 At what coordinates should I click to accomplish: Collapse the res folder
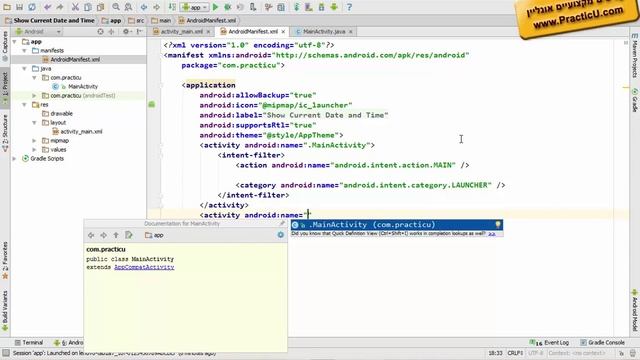(24, 104)
